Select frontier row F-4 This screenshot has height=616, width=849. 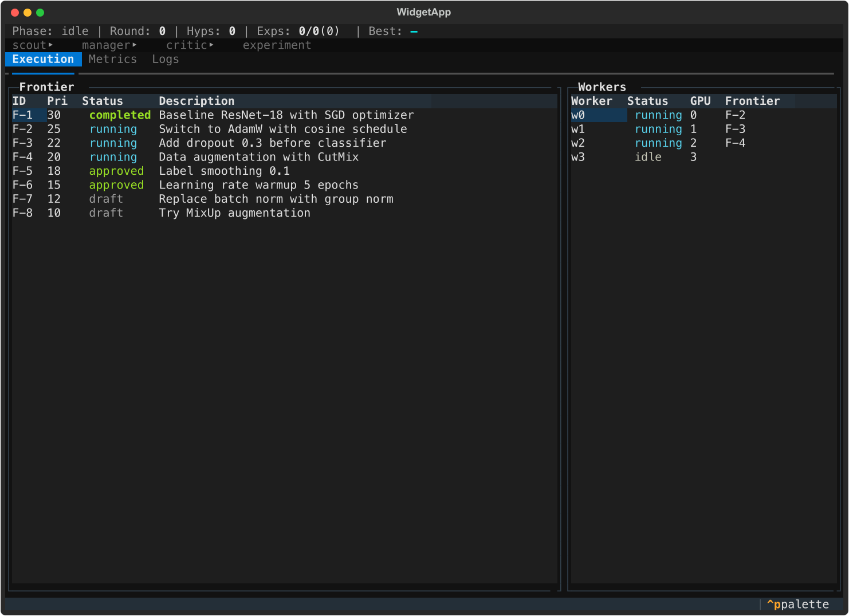tap(284, 157)
